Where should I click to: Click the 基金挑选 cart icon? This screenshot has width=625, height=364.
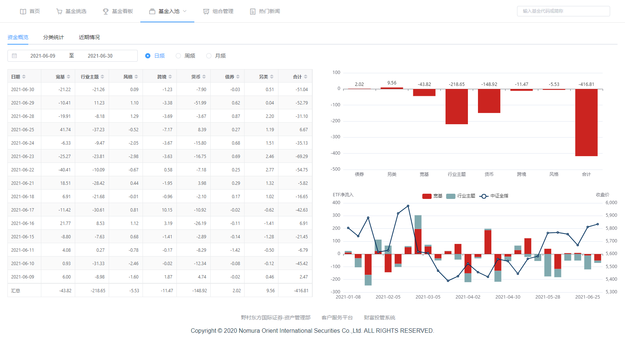point(59,12)
